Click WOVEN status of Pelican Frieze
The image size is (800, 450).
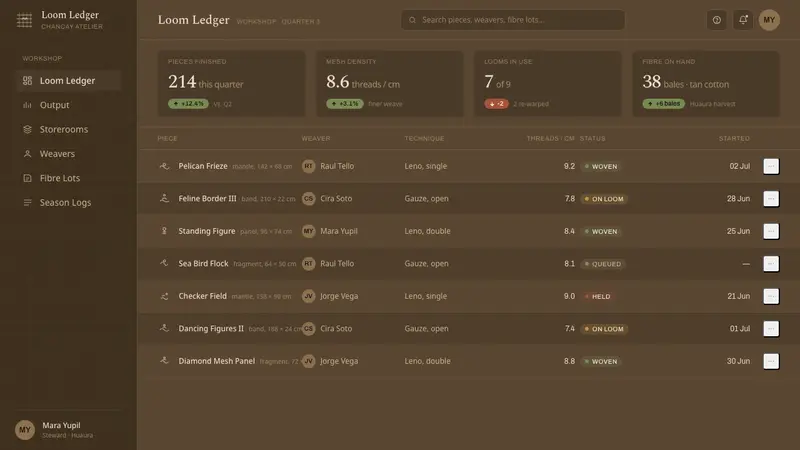click(x=601, y=166)
